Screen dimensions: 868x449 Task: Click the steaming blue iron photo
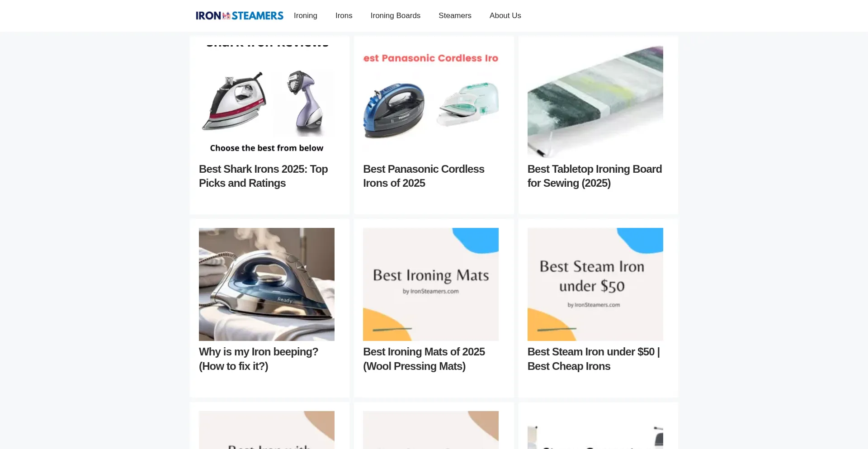(x=267, y=284)
